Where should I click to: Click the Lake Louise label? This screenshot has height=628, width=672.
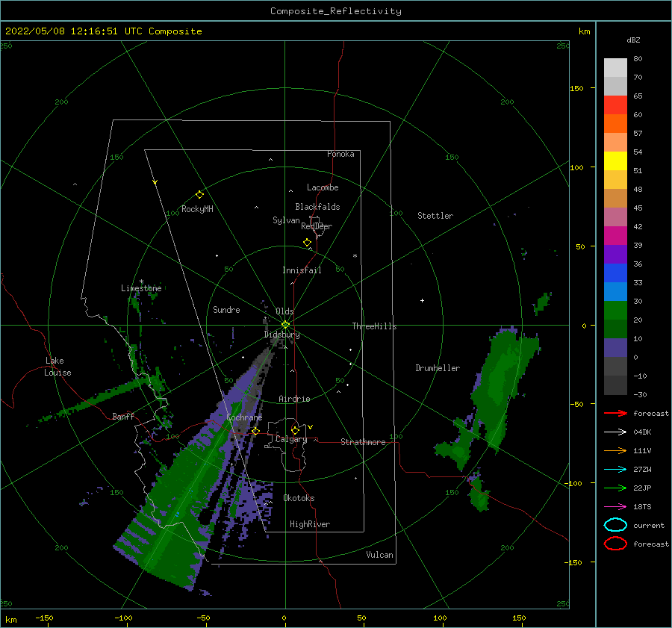57,367
